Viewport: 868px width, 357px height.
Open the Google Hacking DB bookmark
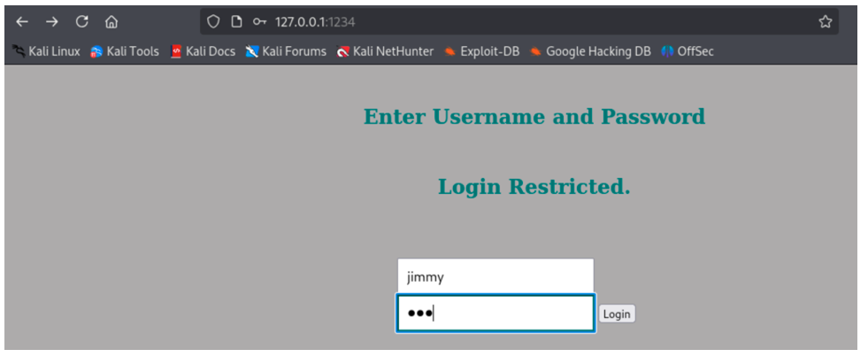[x=590, y=51]
